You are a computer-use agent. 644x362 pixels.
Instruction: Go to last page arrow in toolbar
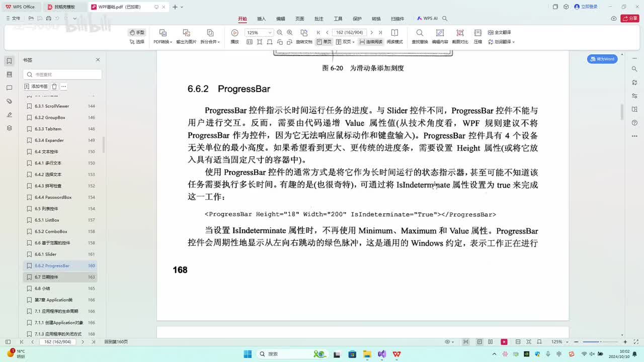tap(380, 32)
